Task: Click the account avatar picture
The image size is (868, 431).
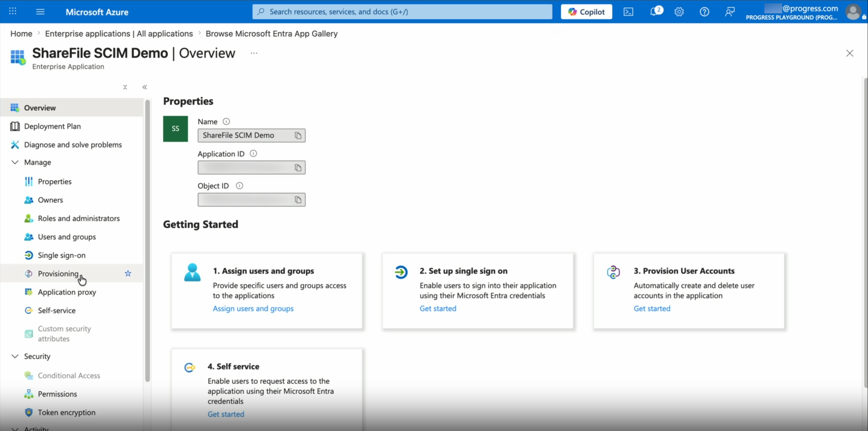Action: point(853,12)
